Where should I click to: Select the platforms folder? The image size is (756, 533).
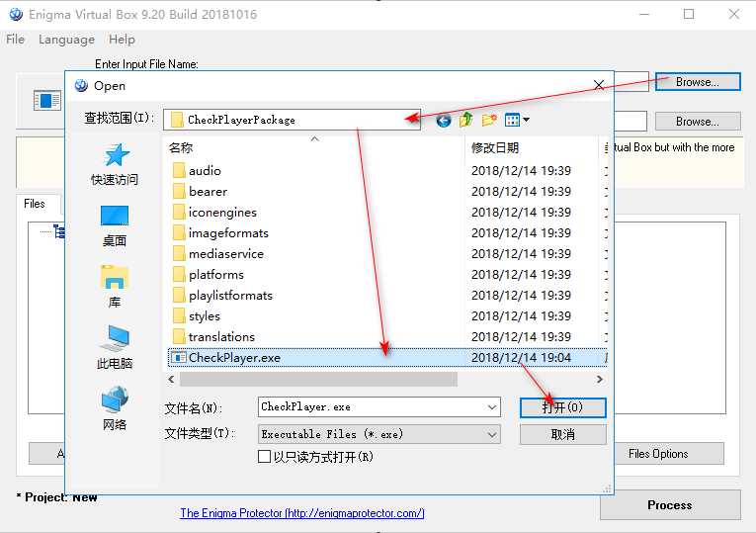click(209, 275)
